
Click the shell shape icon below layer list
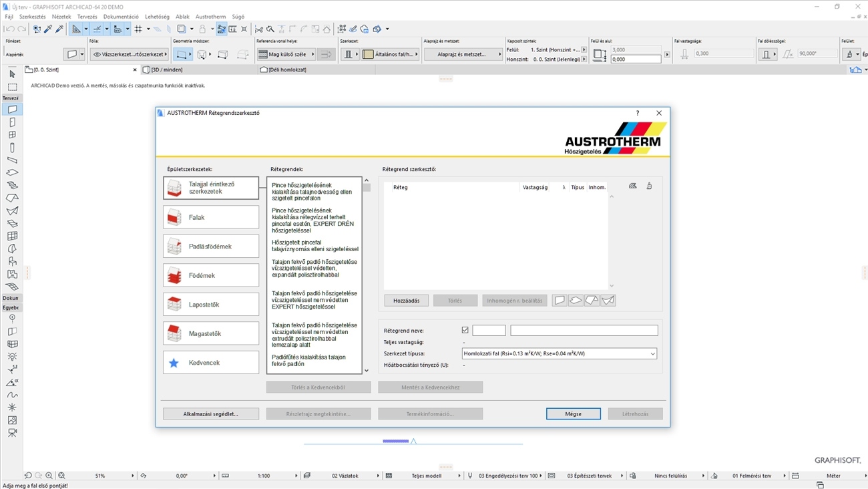point(608,301)
